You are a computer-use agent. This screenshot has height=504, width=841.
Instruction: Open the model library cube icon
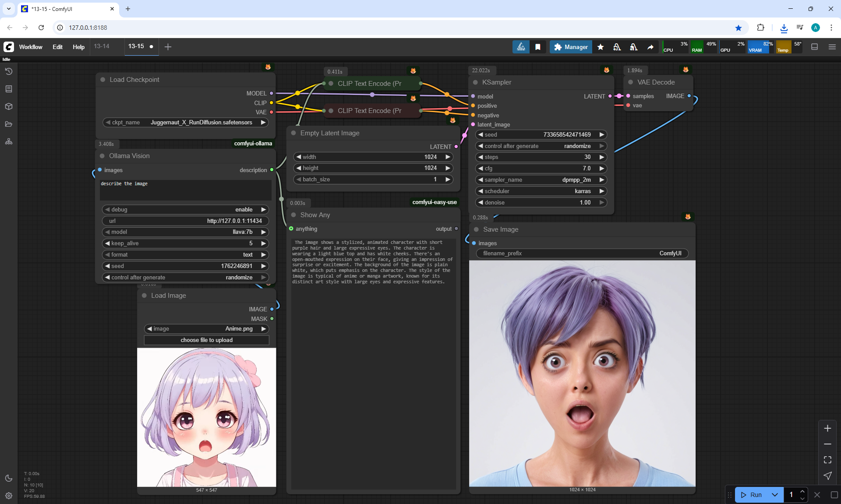8,106
